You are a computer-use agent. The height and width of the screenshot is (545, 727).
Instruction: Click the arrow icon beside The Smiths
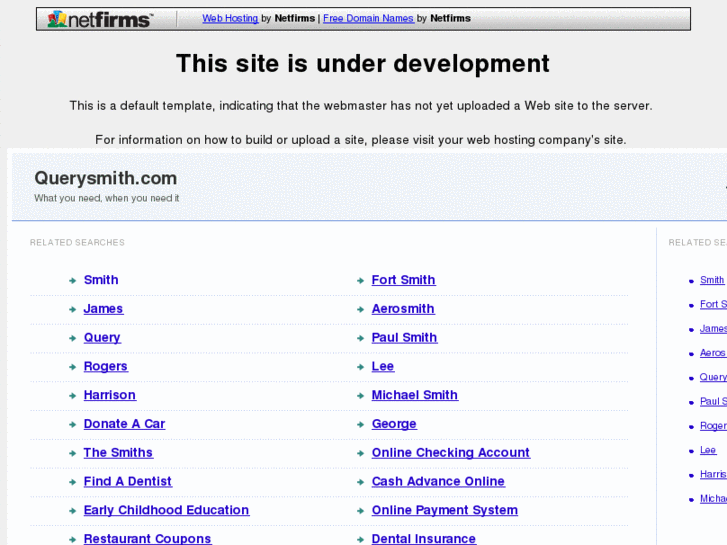point(72,453)
